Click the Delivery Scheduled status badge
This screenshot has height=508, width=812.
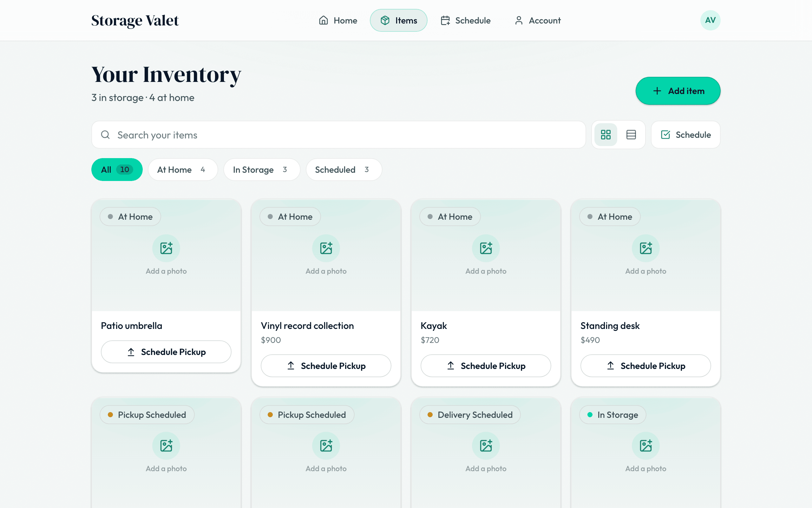pos(470,415)
